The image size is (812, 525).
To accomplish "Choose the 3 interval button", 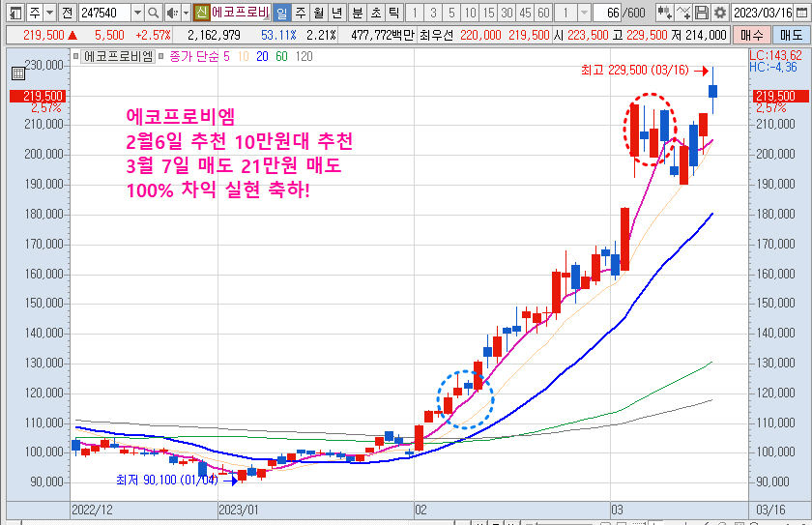I will (433, 13).
